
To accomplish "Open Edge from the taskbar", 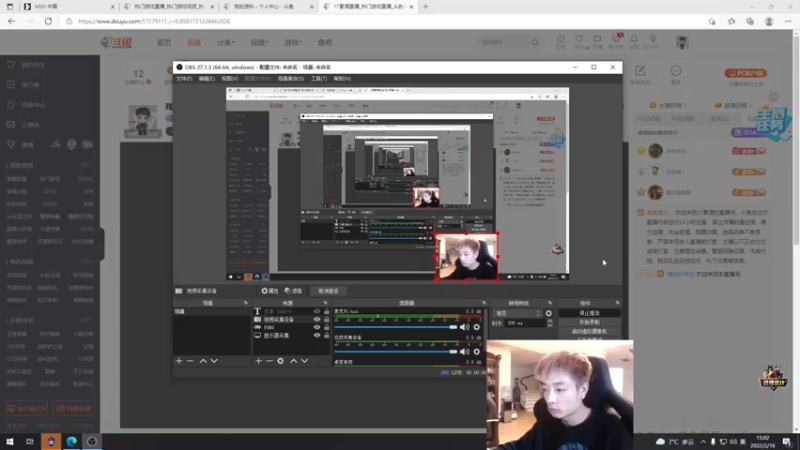I will click(x=71, y=441).
